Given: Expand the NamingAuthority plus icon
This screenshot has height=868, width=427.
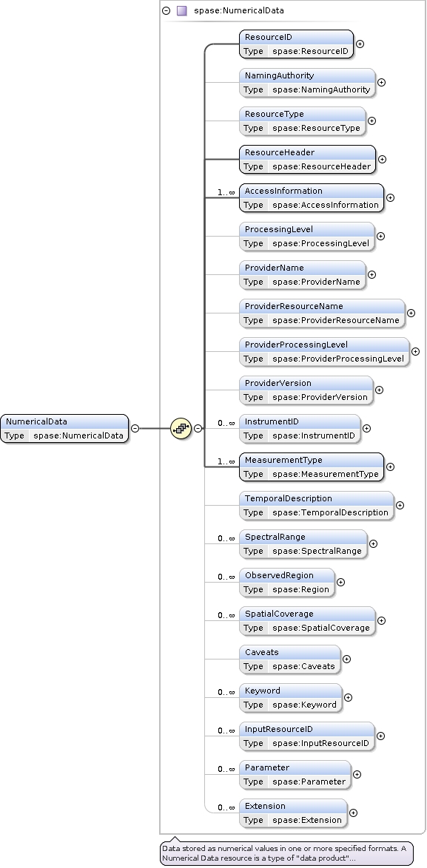Looking at the screenshot, I should [x=381, y=83].
